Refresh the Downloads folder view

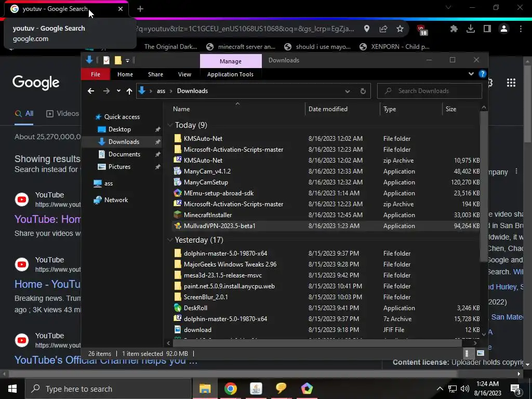coord(363,91)
